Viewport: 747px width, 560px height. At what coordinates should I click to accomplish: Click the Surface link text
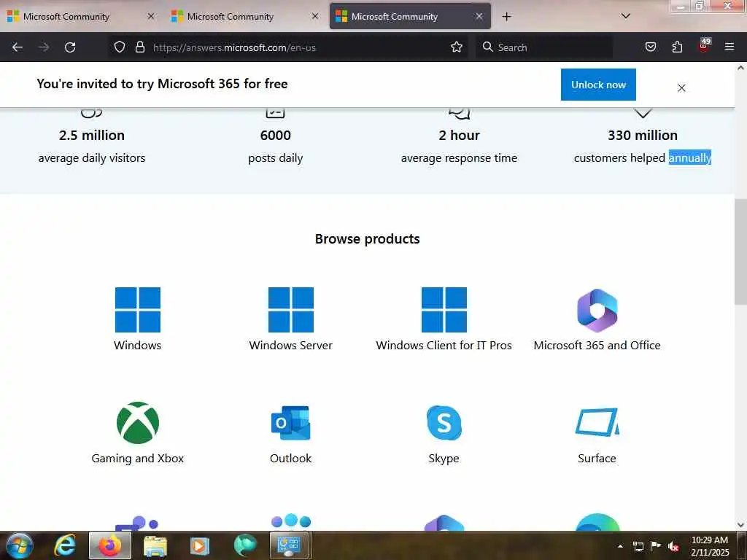597,459
